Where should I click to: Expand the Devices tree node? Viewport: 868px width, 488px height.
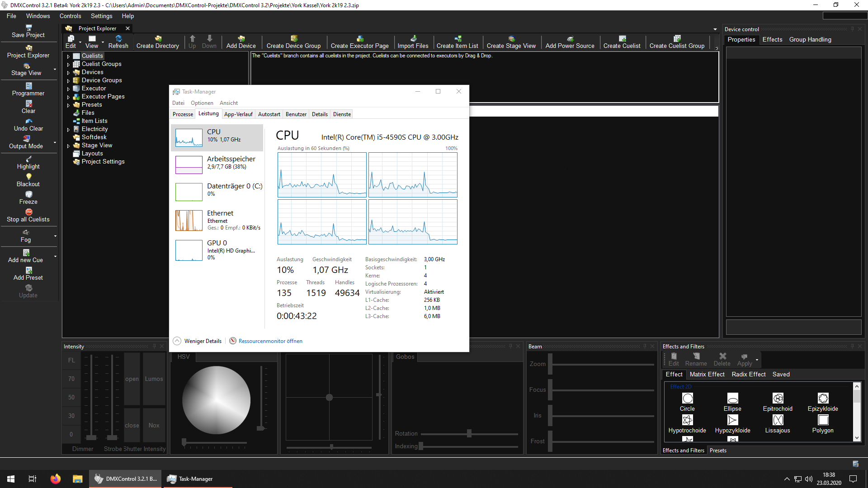tap(68, 72)
